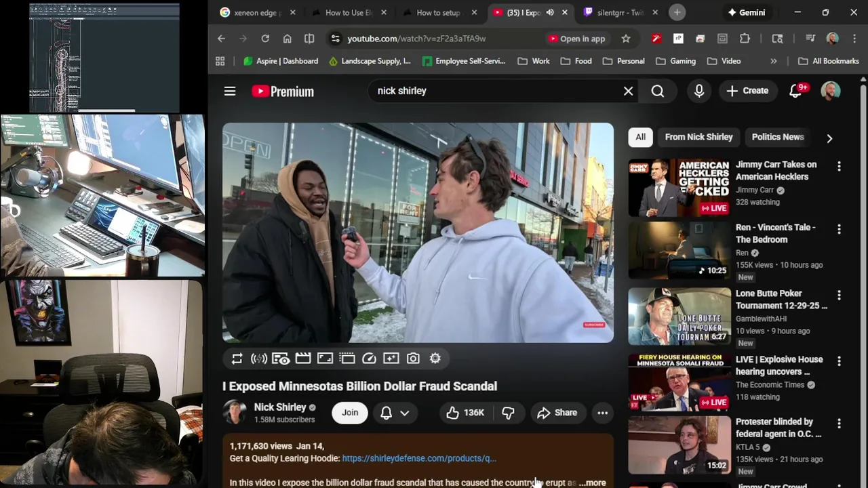This screenshot has height=488, width=868.
Task: Start voice search with microphone icon
Action: [699, 91]
